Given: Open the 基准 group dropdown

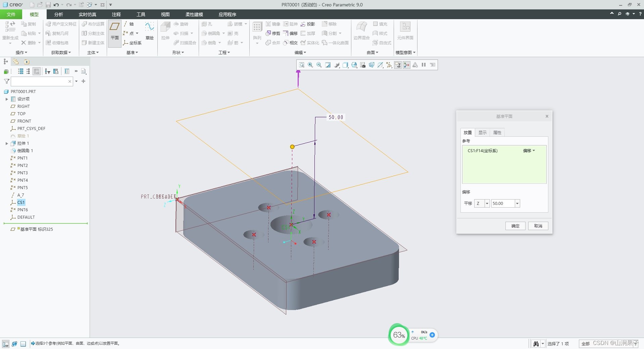Looking at the screenshot, I should (x=132, y=52).
